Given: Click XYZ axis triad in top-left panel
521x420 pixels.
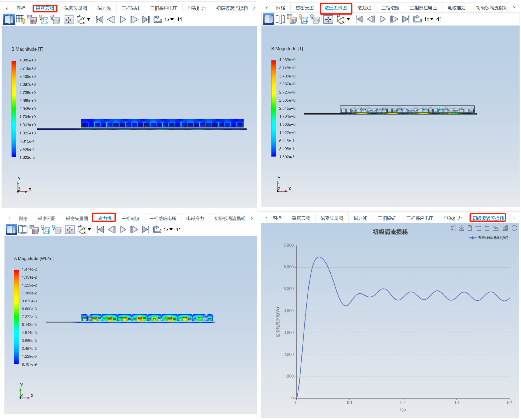Looking at the screenshot, I should pos(24,185).
